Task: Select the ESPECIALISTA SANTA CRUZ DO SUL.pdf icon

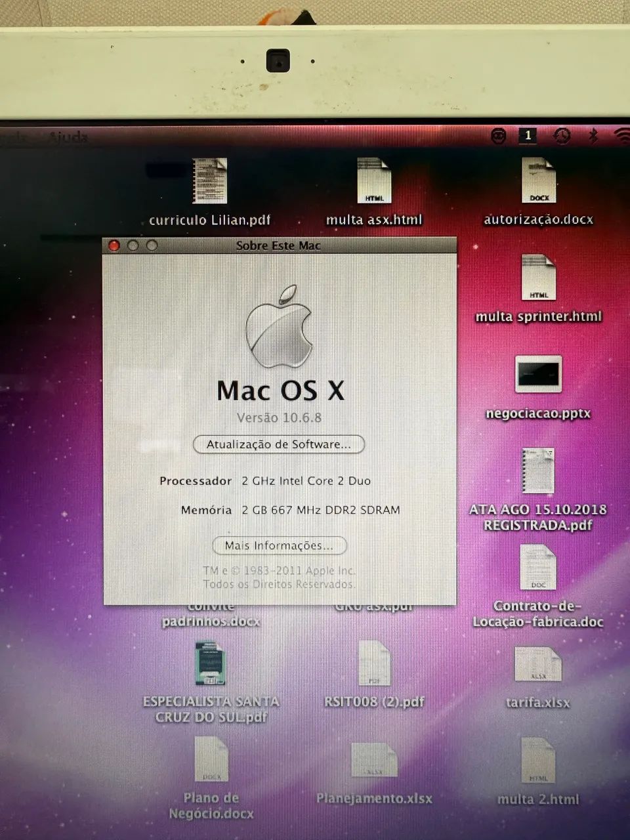Action: click(210, 664)
